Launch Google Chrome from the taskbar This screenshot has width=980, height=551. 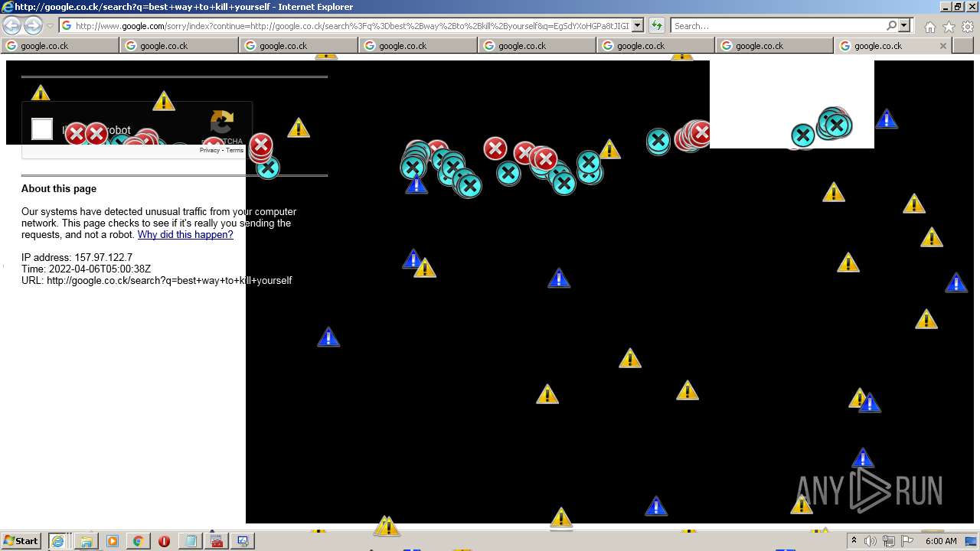[139, 541]
